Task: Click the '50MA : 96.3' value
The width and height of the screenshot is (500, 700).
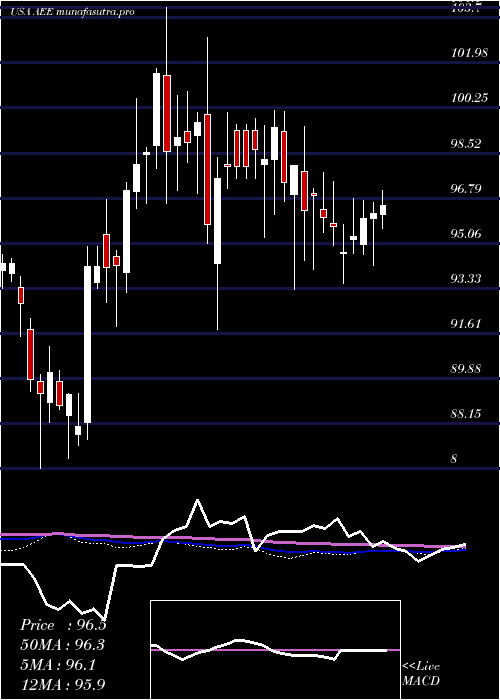Action: pyautogui.click(x=63, y=645)
